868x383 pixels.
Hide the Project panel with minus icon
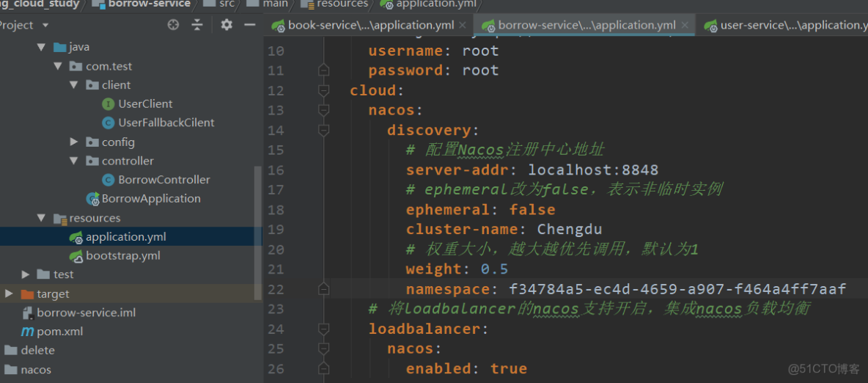(250, 25)
